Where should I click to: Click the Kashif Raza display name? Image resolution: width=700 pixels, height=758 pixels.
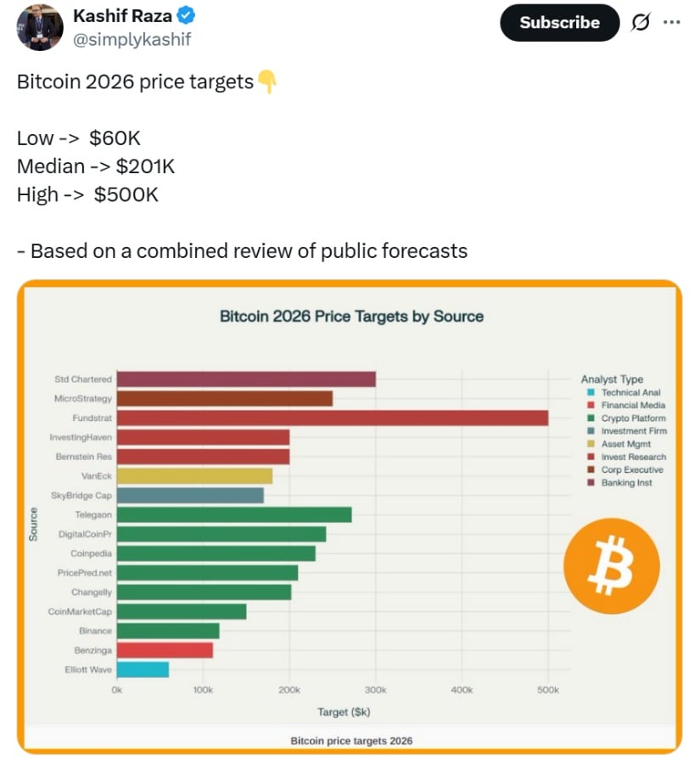tap(121, 15)
